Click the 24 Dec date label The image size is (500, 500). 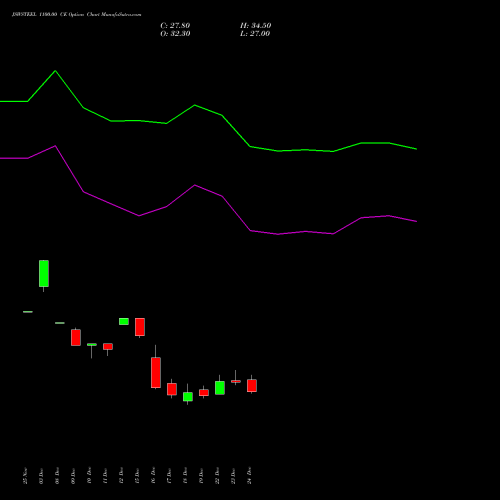[249, 476]
